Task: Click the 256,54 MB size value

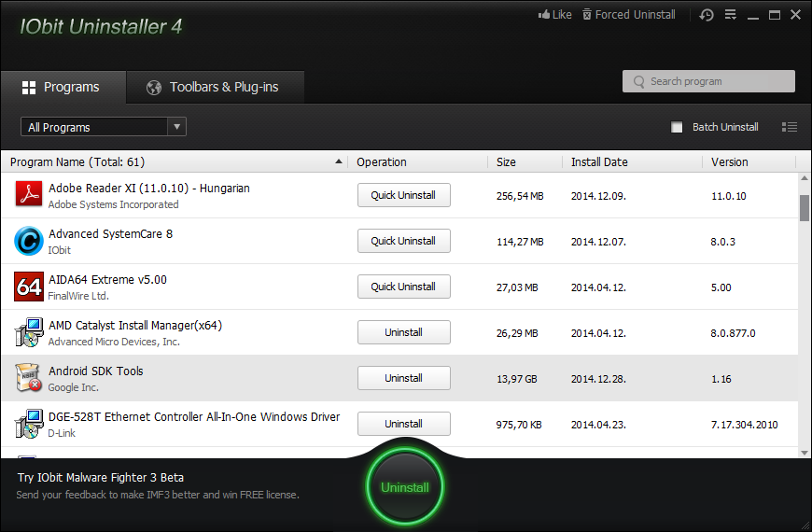Action: pos(520,196)
